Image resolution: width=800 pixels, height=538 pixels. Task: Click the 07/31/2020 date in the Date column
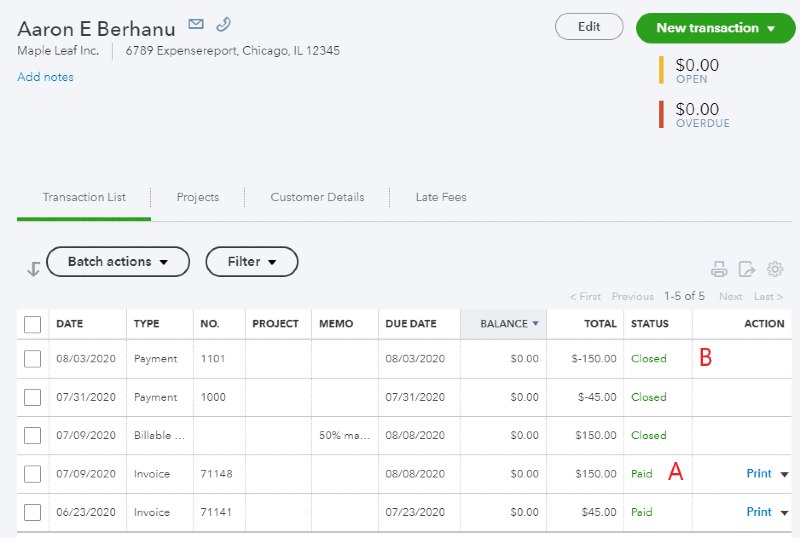tap(86, 397)
